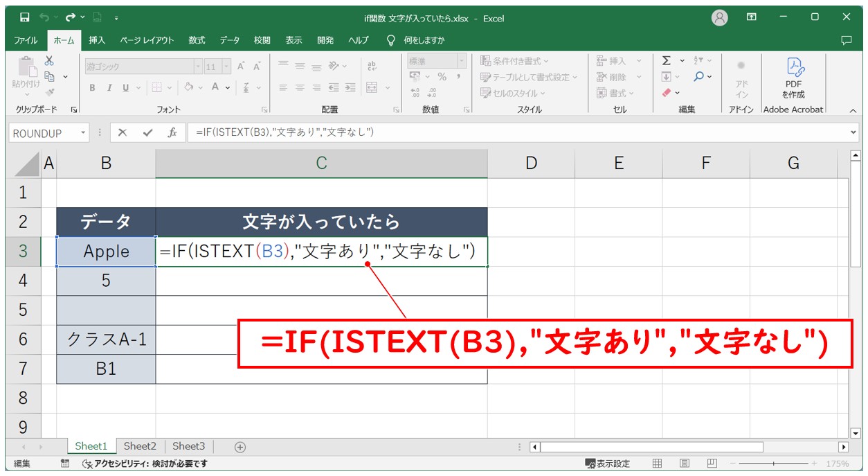Cancel formula entry with the X icon
868x476 pixels.
point(123,132)
